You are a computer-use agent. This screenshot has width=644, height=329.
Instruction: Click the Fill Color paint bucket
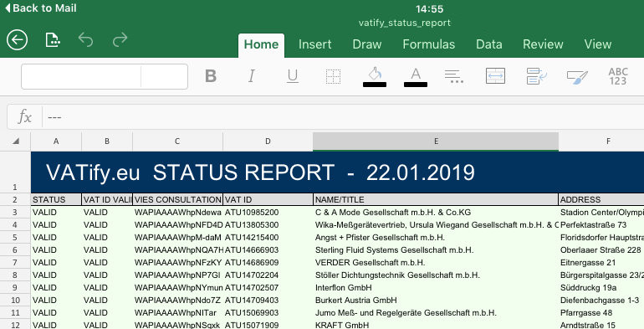click(375, 77)
